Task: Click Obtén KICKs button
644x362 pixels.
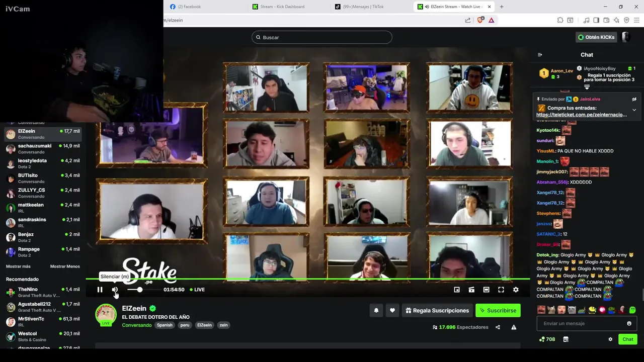Action: point(596,37)
